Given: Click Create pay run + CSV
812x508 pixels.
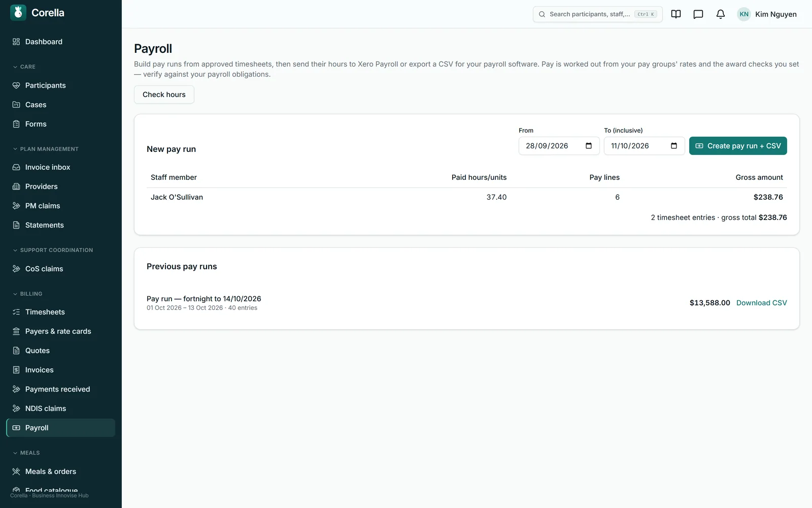Looking at the screenshot, I should point(738,146).
